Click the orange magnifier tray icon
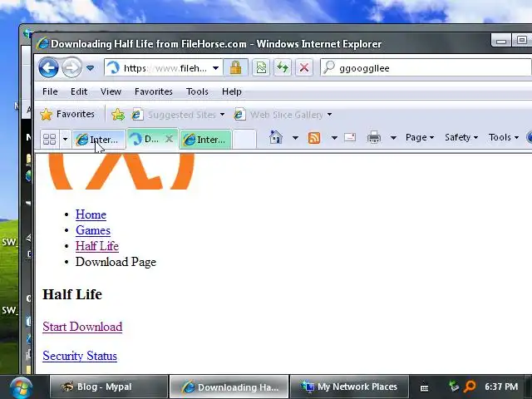The image size is (532, 399). [470, 387]
